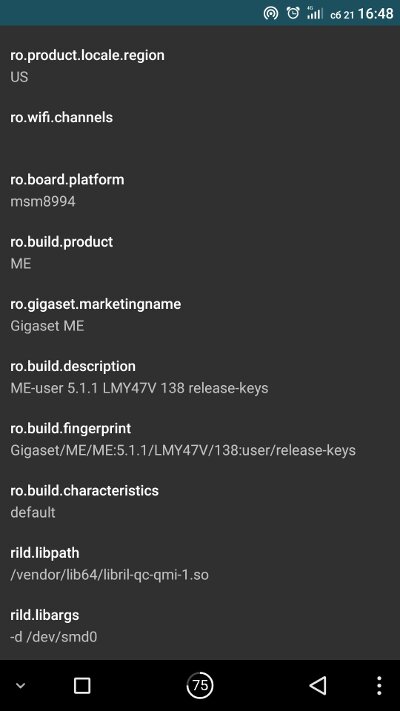Tap the 4G signal strength icon
The height and width of the screenshot is (711, 400).
tap(314, 13)
